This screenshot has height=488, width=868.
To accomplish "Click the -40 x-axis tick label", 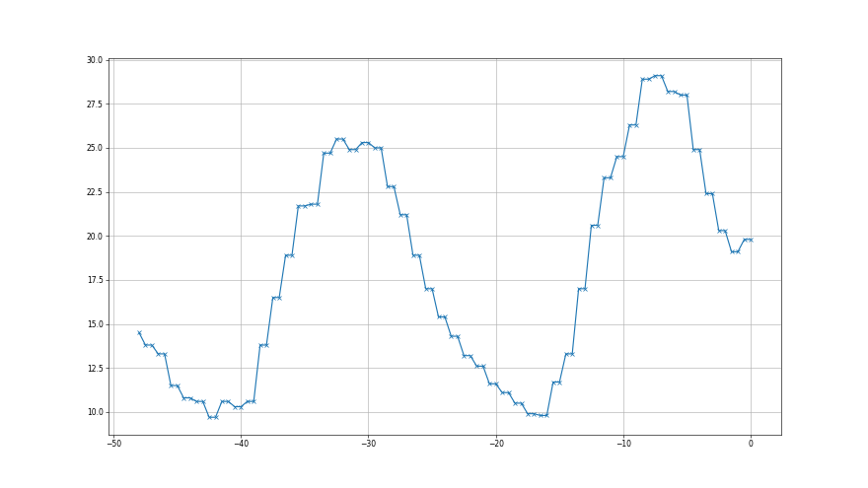I will point(241,444).
